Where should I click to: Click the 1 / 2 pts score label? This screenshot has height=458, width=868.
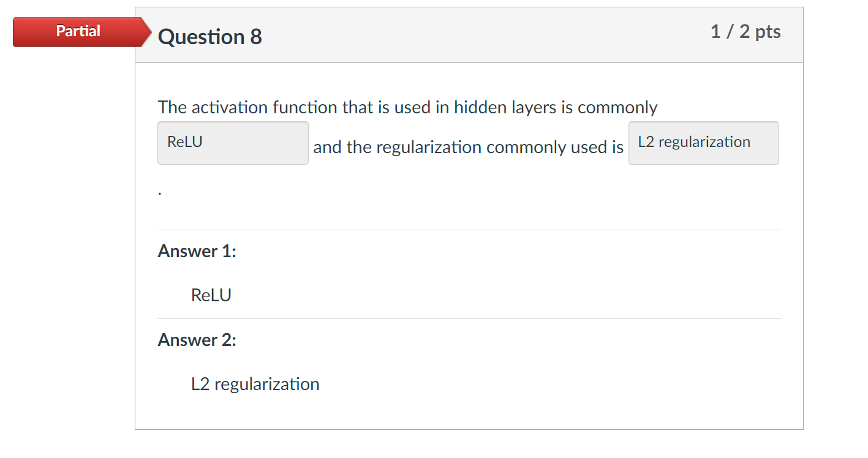pyautogui.click(x=745, y=32)
